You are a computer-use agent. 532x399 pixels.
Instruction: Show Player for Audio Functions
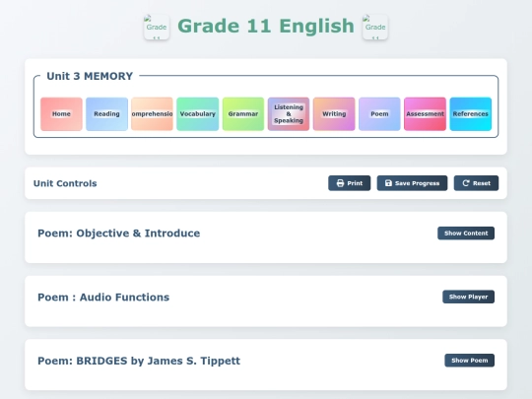468,297
